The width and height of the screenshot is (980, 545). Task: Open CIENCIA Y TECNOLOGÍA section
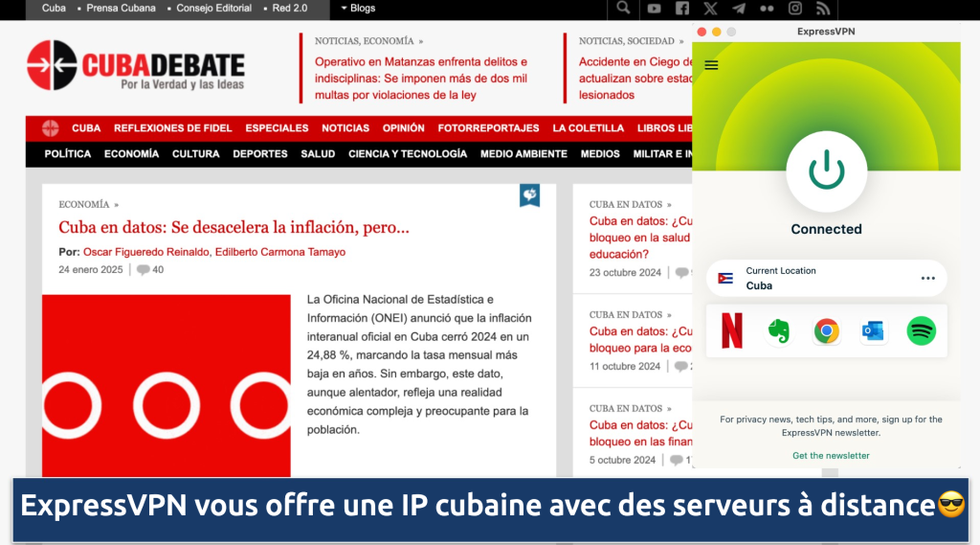tap(408, 154)
